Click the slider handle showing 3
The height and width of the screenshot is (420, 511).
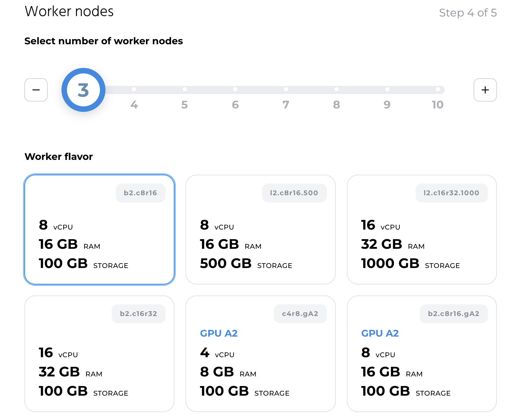(83, 90)
